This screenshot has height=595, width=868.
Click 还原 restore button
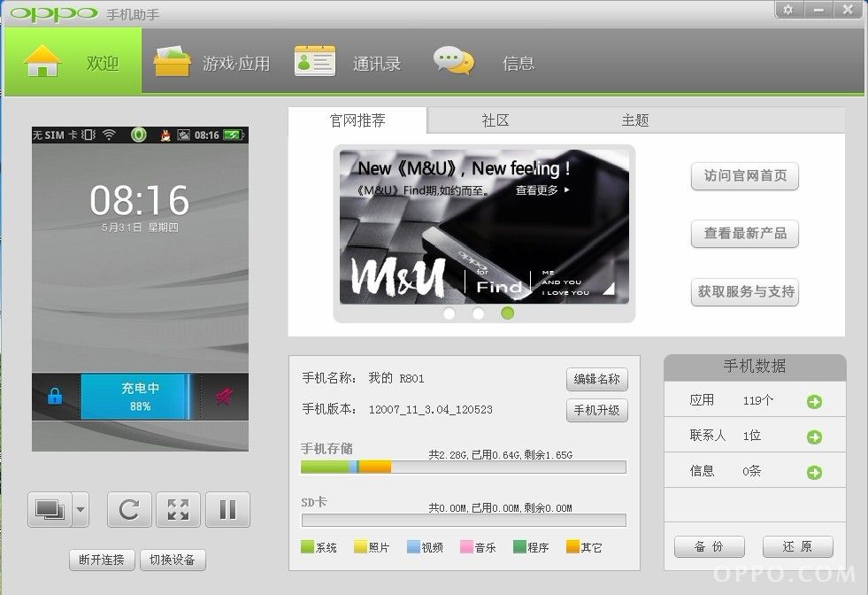tap(798, 547)
